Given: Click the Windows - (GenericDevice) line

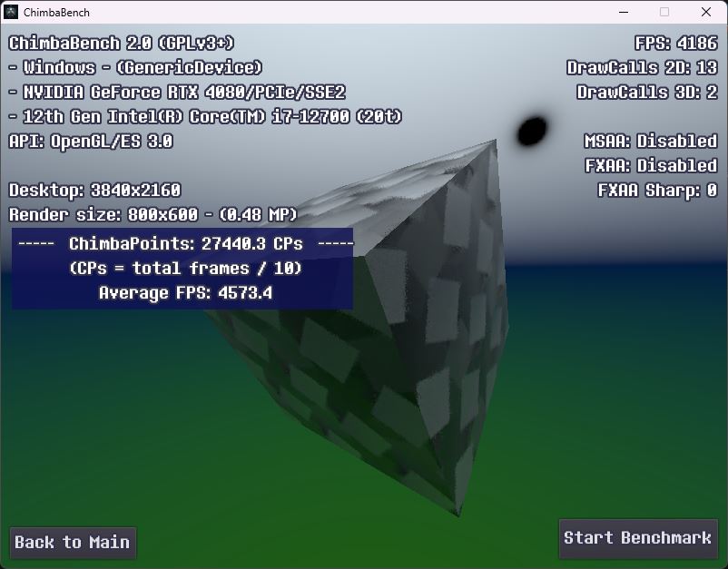Looking at the screenshot, I should click(x=135, y=68).
